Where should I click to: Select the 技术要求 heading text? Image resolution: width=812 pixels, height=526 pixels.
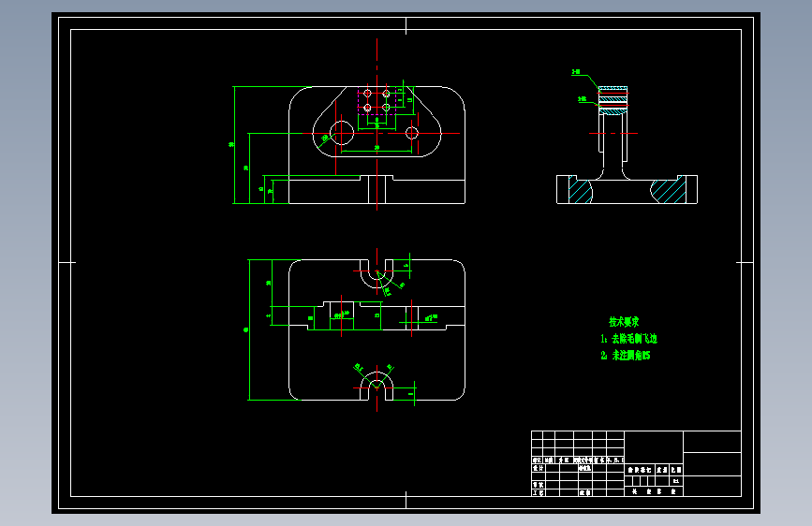tap(624, 322)
